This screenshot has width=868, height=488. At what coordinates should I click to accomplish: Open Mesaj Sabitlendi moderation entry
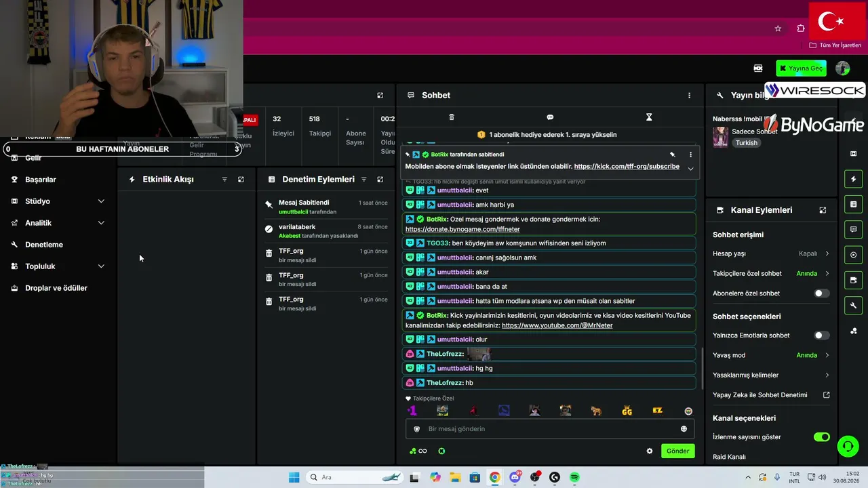326,207
